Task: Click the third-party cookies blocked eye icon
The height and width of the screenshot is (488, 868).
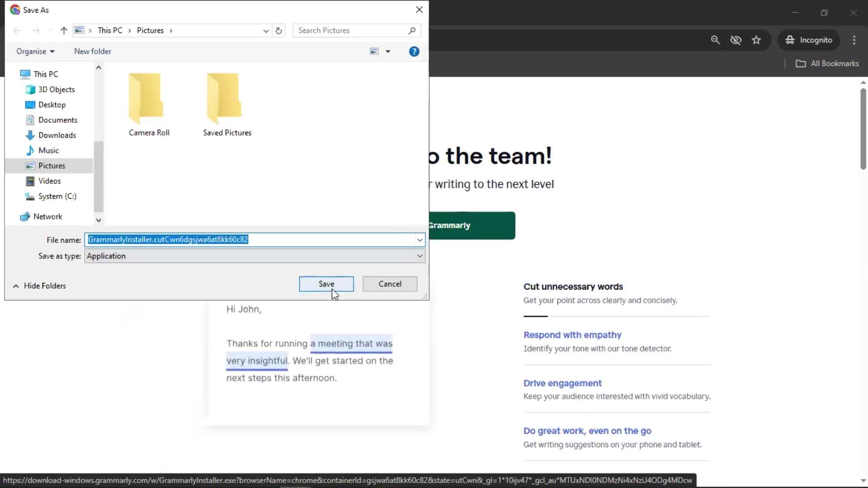Action: tap(736, 40)
